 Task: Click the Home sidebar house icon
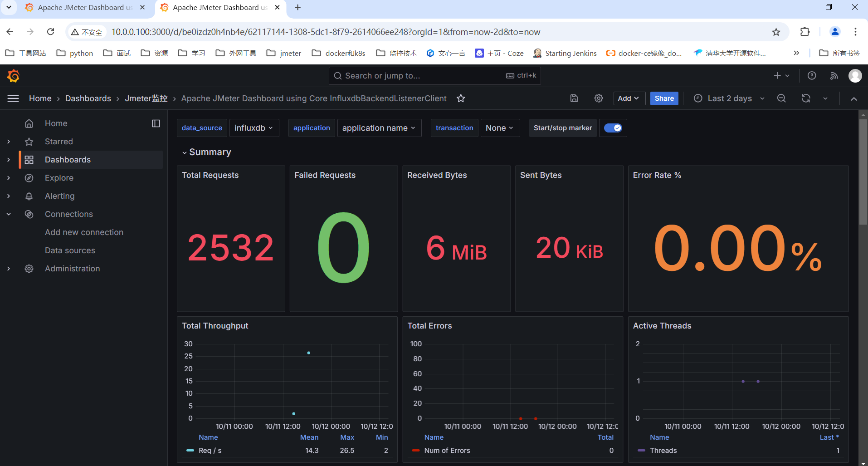[29, 123]
